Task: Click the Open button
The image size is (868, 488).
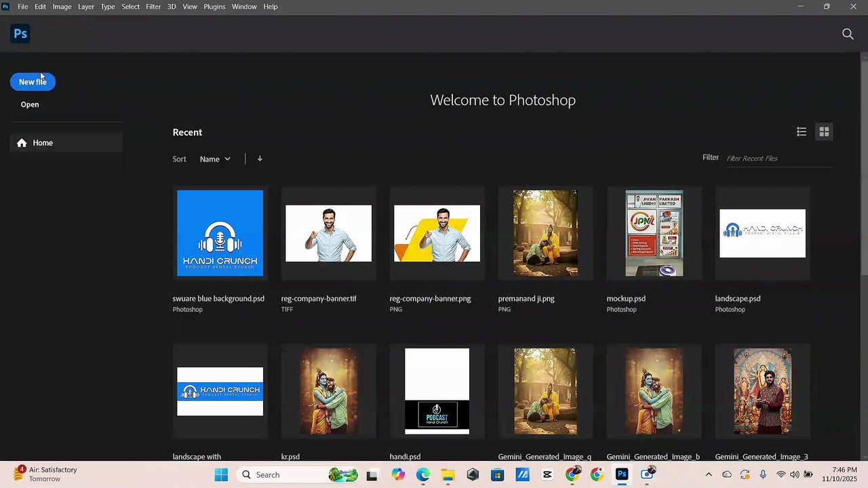Action: click(30, 104)
